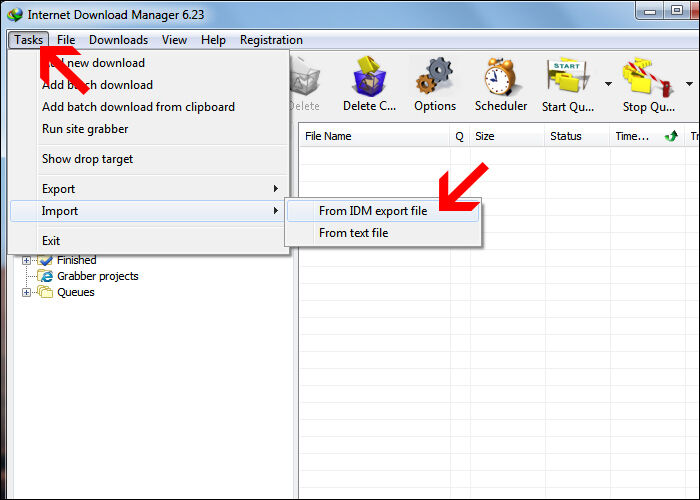This screenshot has width=700, height=500.
Task: Open the Options gear icon
Action: coord(434,76)
